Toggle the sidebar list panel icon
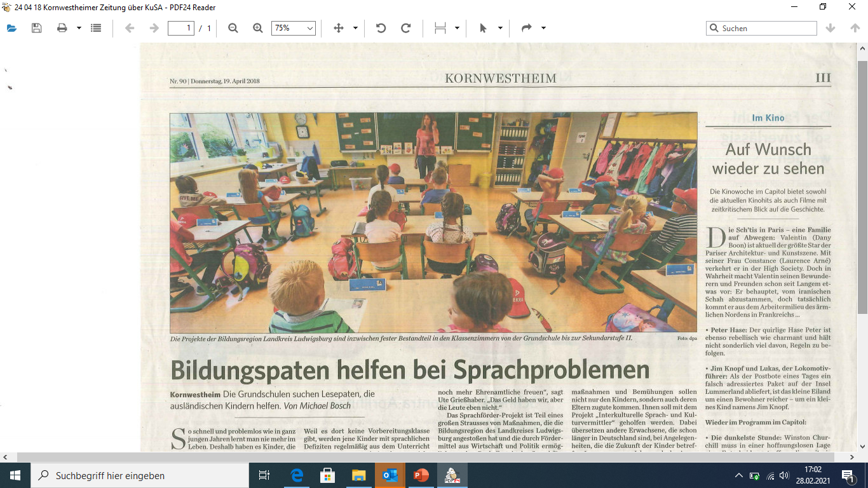The height and width of the screenshot is (488, 868). [96, 28]
